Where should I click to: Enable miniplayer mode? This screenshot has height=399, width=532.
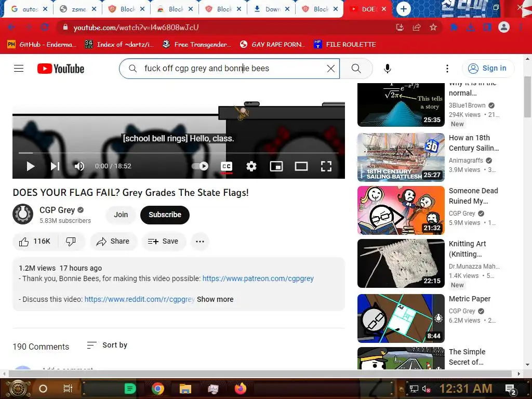point(276,166)
